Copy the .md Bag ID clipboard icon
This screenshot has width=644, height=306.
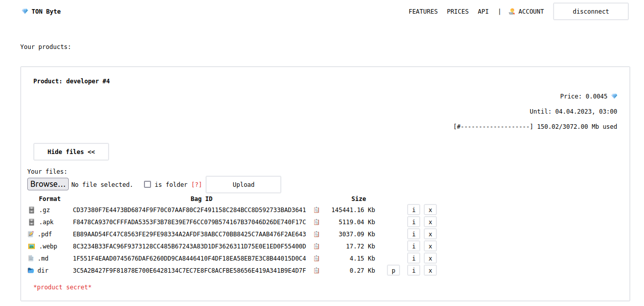coord(317,259)
